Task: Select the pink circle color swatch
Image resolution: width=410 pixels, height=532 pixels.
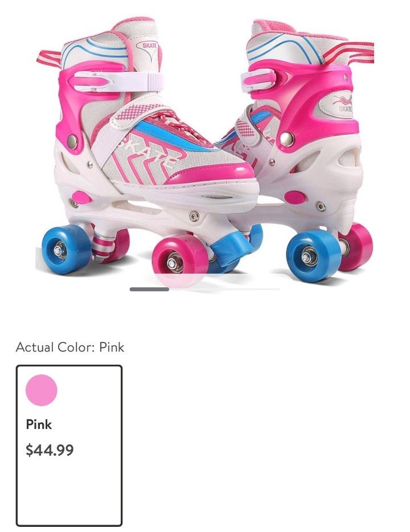Action: (x=42, y=390)
